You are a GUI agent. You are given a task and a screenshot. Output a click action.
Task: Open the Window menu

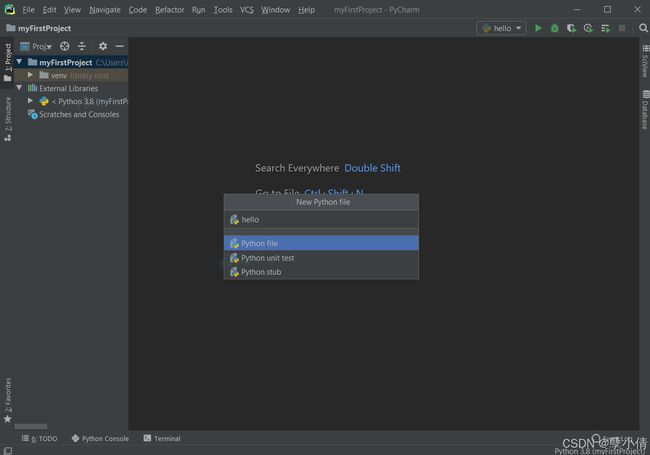275,10
